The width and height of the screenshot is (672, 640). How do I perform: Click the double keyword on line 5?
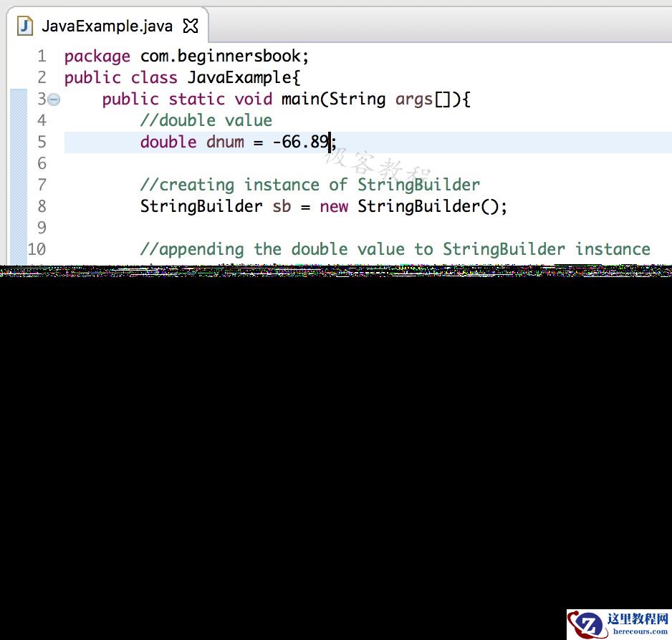point(168,142)
